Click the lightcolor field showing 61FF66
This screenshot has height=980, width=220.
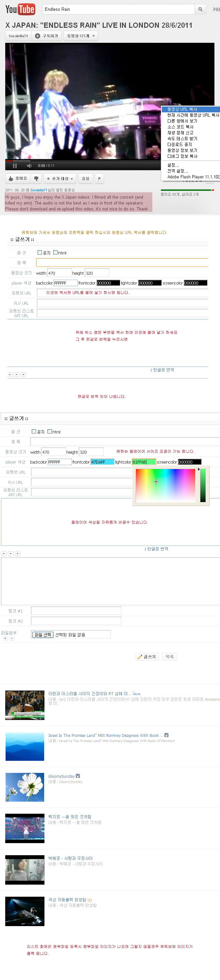[x=144, y=462]
